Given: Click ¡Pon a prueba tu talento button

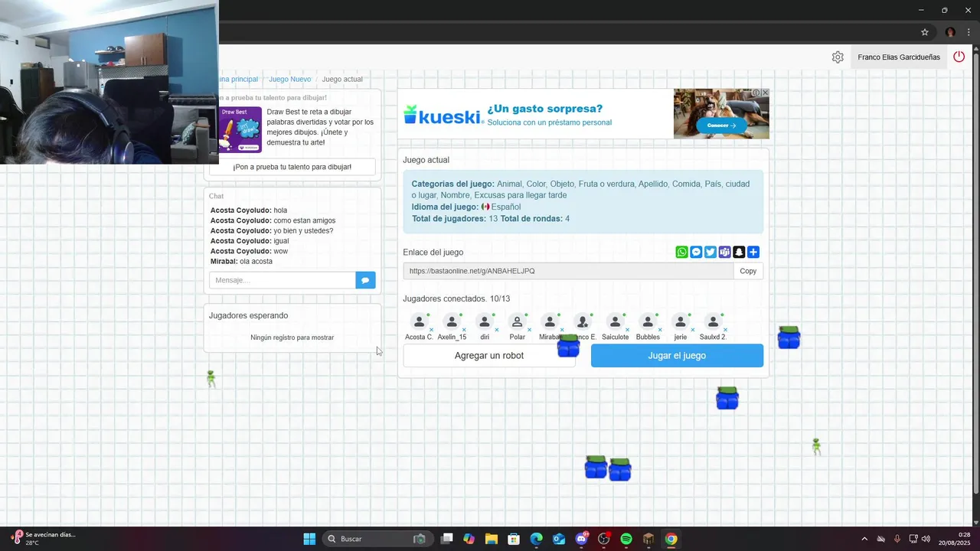Looking at the screenshot, I should pos(292,167).
